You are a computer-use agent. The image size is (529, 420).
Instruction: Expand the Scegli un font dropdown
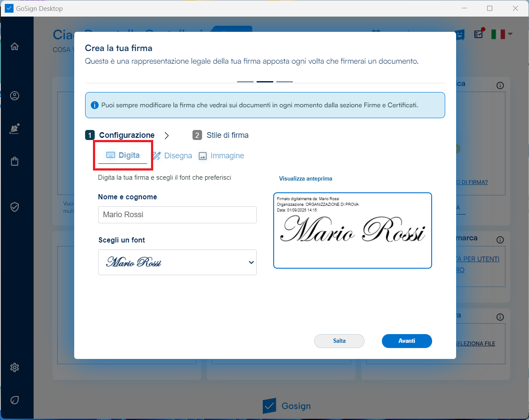coord(177,262)
